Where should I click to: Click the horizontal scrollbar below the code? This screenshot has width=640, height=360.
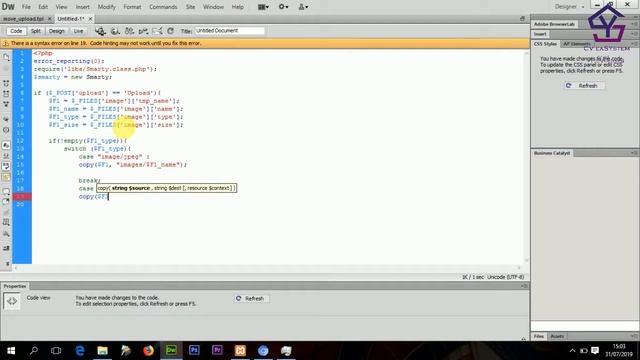(267, 268)
